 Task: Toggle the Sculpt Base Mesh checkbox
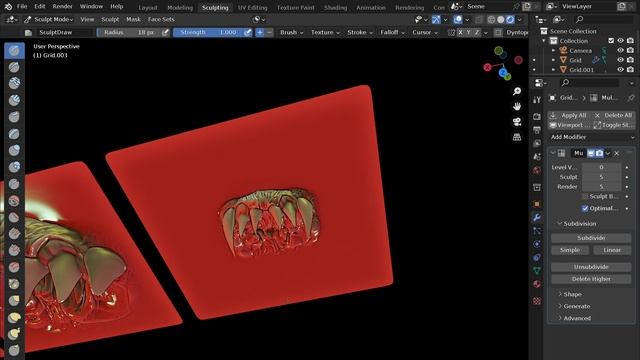585,196
